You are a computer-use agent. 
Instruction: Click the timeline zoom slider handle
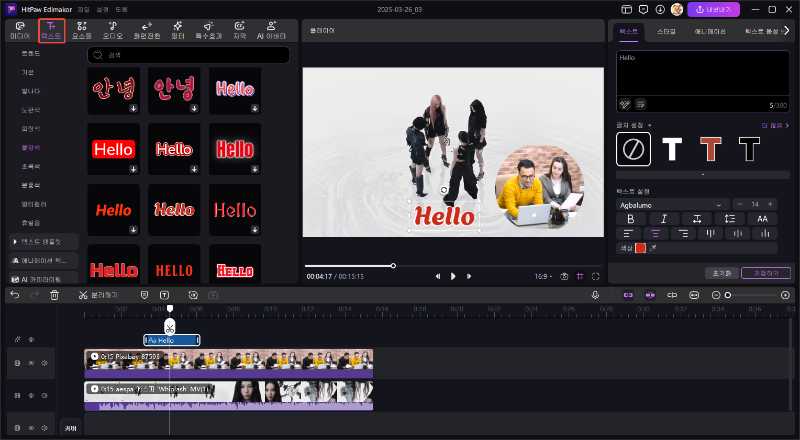click(x=728, y=295)
